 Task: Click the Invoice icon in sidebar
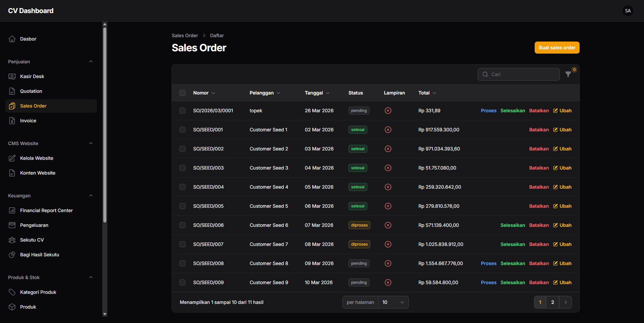coord(12,120)
